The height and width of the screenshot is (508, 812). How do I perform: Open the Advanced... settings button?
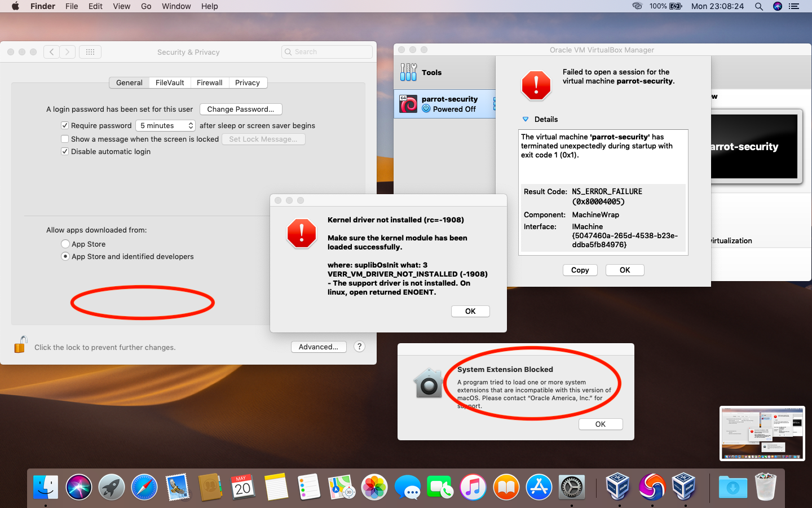pos(319,347)
